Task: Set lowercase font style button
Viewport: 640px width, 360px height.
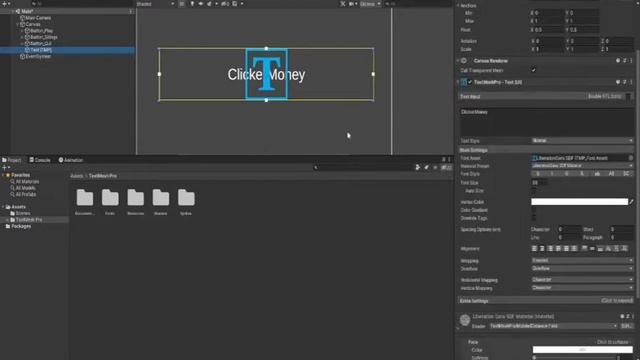Action: pyautogui.click(x=597, y=174)
